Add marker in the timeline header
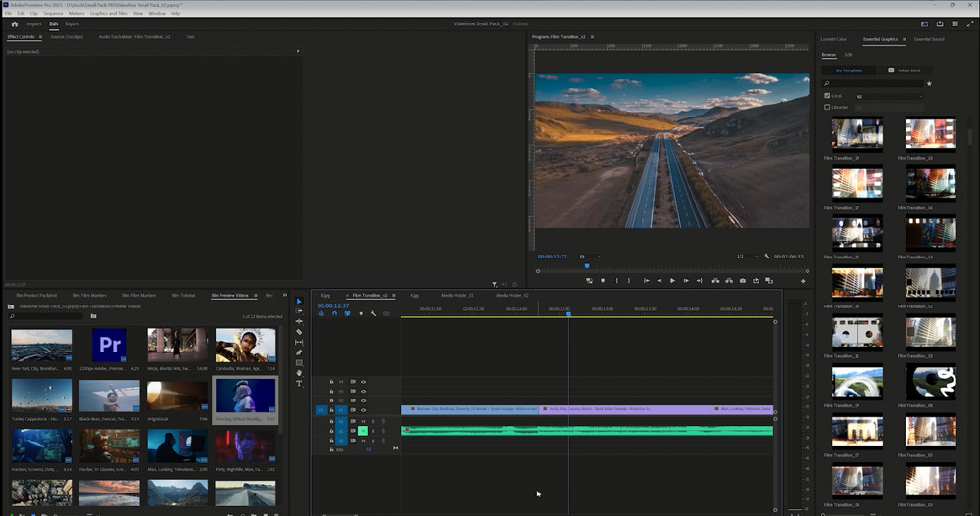980x516 pixels. click(x=361, y=313)
